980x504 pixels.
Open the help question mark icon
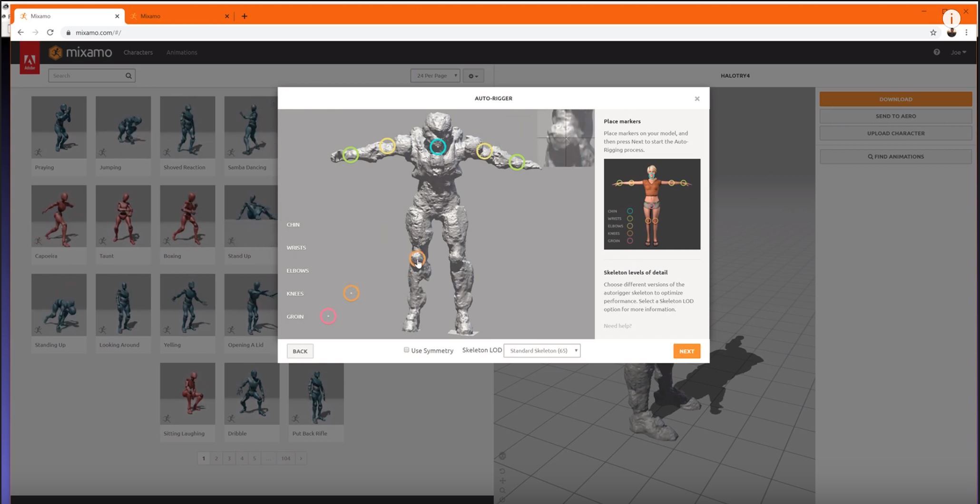pos(937,52)
